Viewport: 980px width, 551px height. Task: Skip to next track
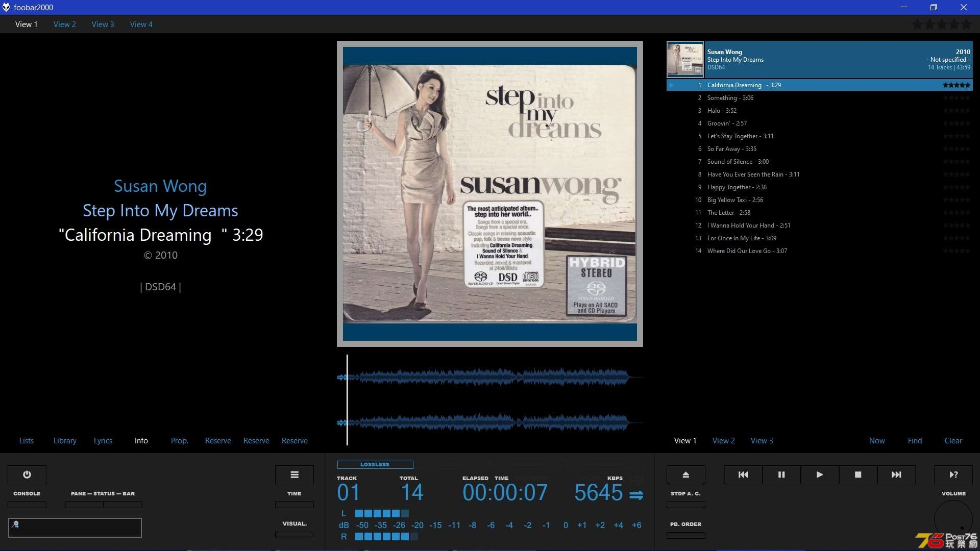[x=896, y=474]
